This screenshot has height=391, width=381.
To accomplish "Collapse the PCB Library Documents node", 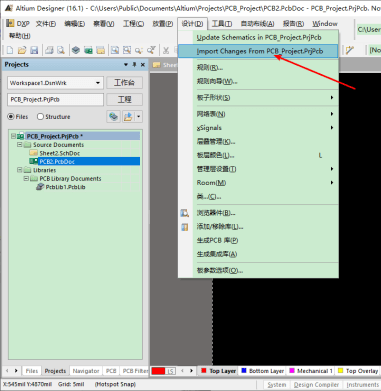I will tap(26, 179).
